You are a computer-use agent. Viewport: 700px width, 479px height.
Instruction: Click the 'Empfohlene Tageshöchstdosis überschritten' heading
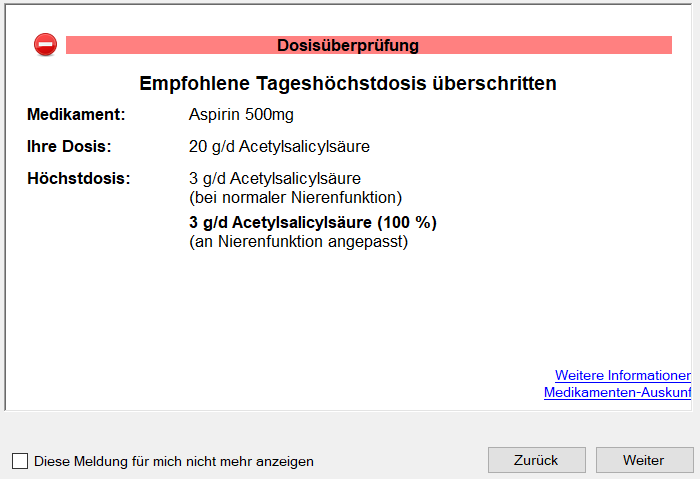[347, 83]
